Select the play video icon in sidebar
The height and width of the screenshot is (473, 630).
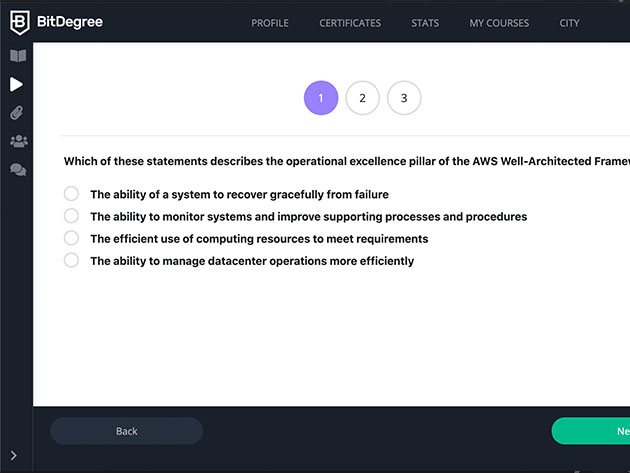16,84
